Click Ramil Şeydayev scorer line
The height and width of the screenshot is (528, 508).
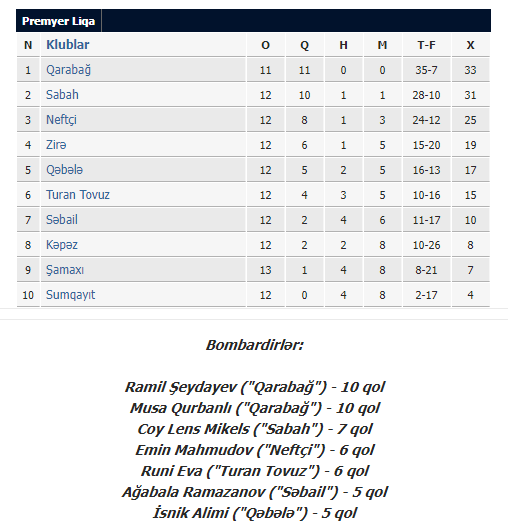pyautogui.click(x=255, y=387)
